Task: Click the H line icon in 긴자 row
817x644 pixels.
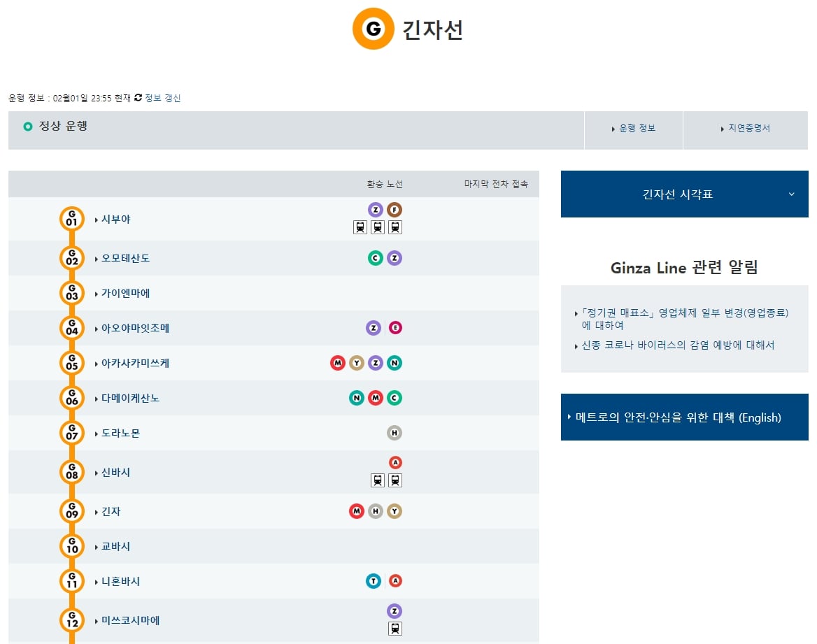Action: point(375,511)
